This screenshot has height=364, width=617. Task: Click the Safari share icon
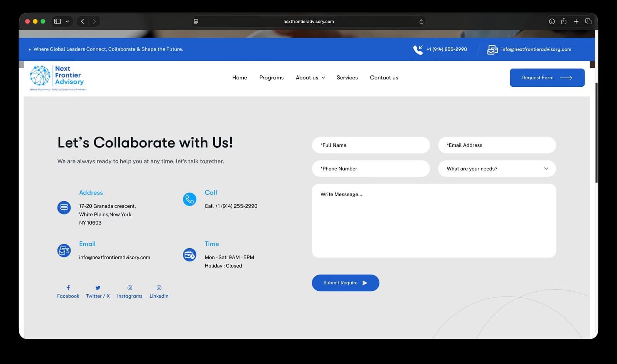pos(564,22)
